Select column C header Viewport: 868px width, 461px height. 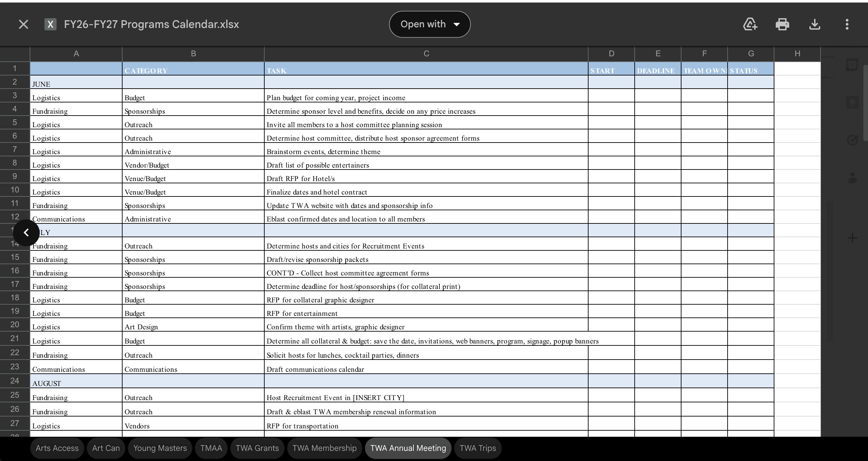pos(426,54)
